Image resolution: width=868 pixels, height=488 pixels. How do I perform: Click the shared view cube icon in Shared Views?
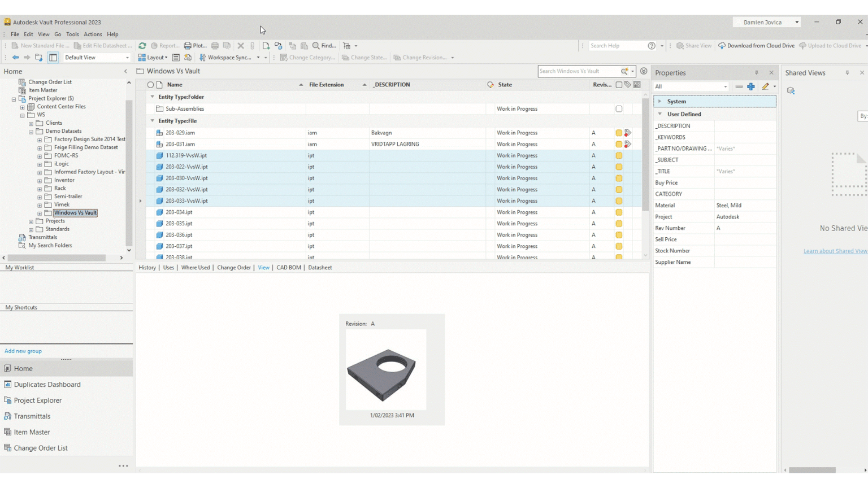point(791,90)
